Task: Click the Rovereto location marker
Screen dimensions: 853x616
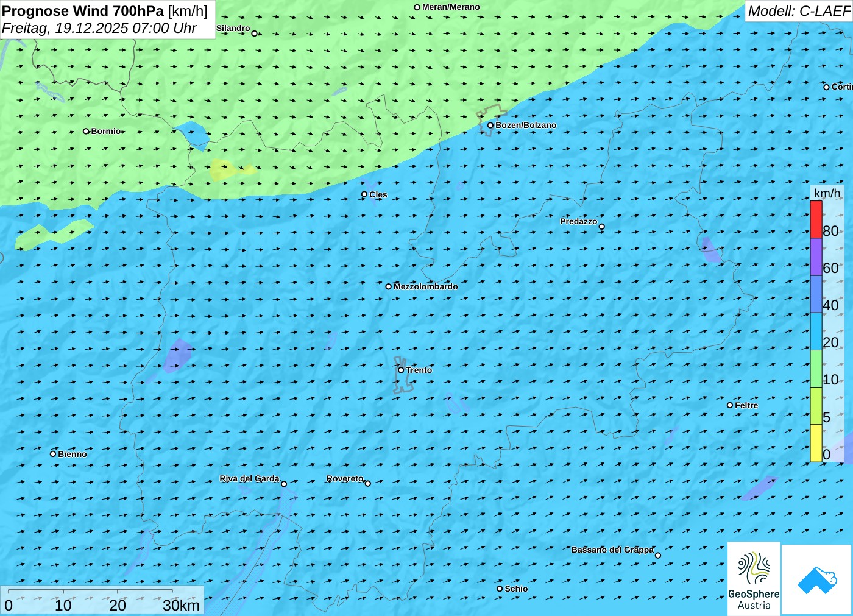Action: (x=367, y=483)
